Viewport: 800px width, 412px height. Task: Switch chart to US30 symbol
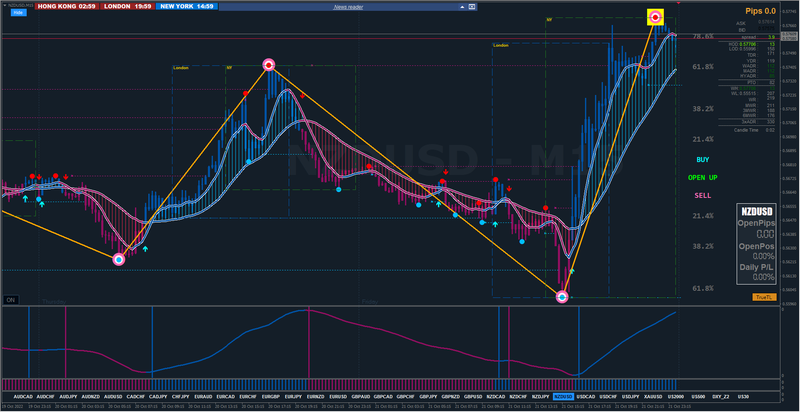[743, 397]
